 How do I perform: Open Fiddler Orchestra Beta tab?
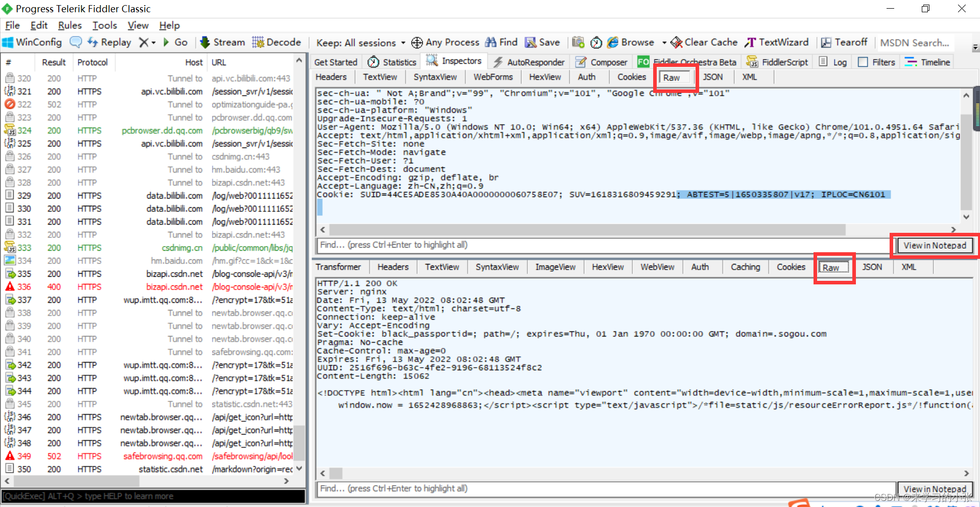click(x=687, y=62)
